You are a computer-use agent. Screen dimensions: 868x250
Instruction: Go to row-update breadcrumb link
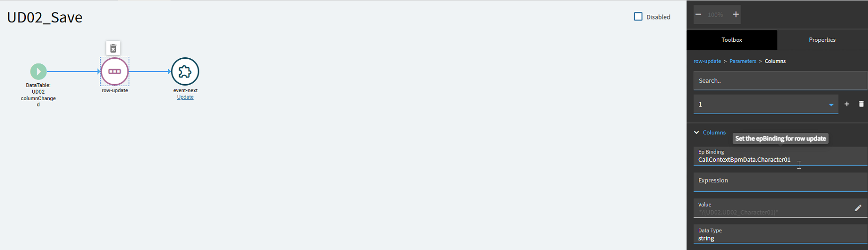click(707, 61)
